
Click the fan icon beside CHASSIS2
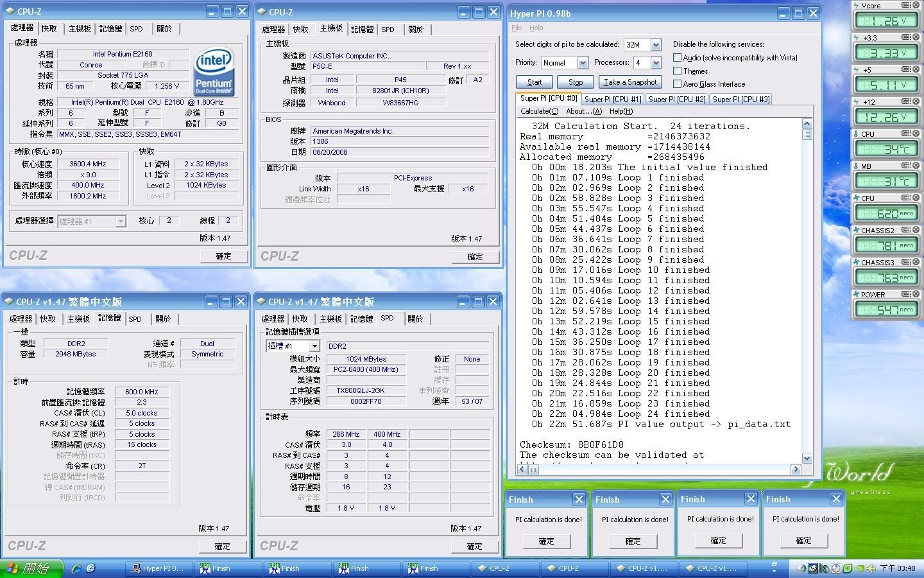pyautogui.click(x=856, y=231)
